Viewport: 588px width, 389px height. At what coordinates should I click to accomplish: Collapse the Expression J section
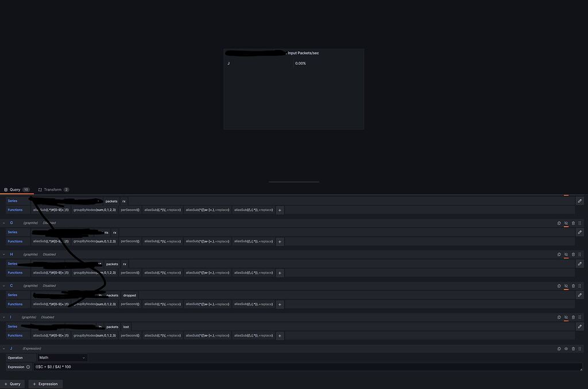click(x=4, y=348)
